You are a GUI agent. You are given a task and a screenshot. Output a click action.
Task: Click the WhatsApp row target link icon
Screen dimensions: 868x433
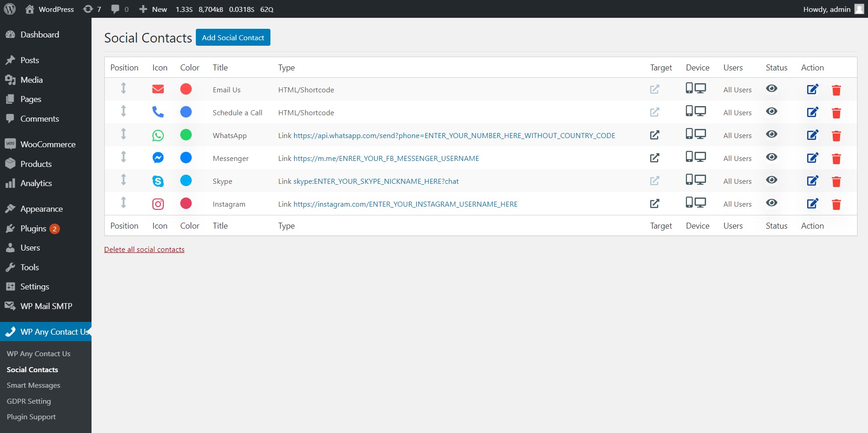pos(654,135)
